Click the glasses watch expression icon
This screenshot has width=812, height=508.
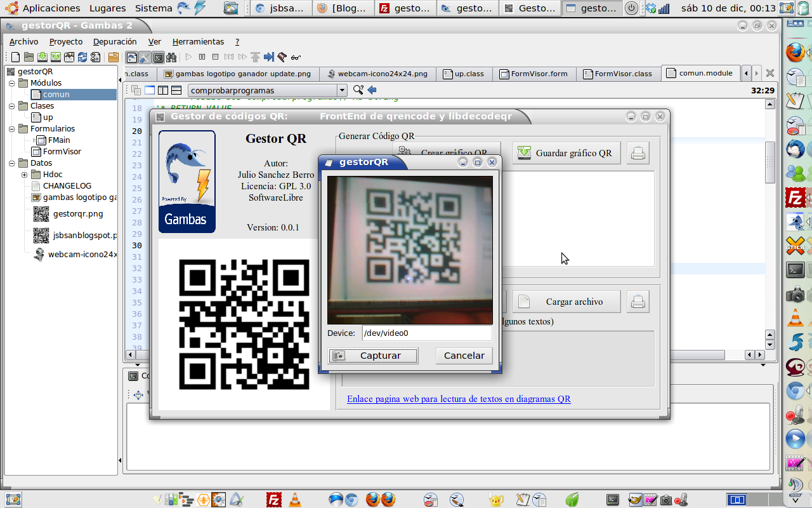[296, 57]
